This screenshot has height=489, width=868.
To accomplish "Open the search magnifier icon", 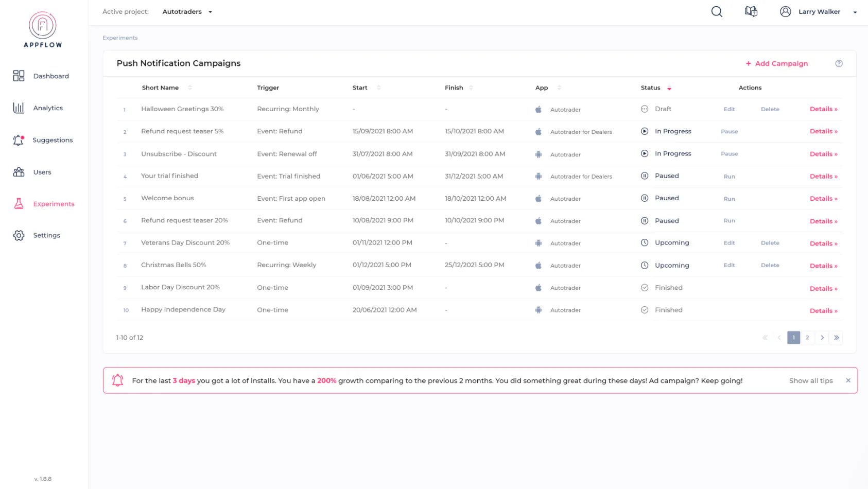I will coord(717,11).
